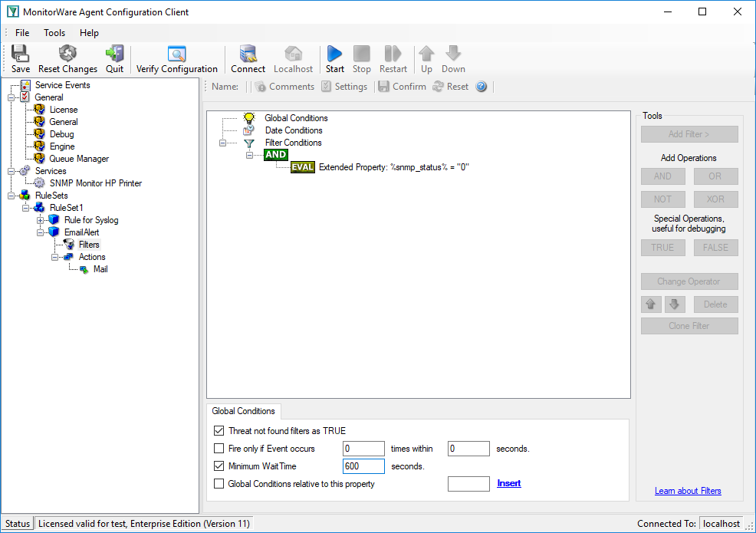Select the EVAL Extended Property filter node
The height and width of the screenshot is (533, 756).
380,167
